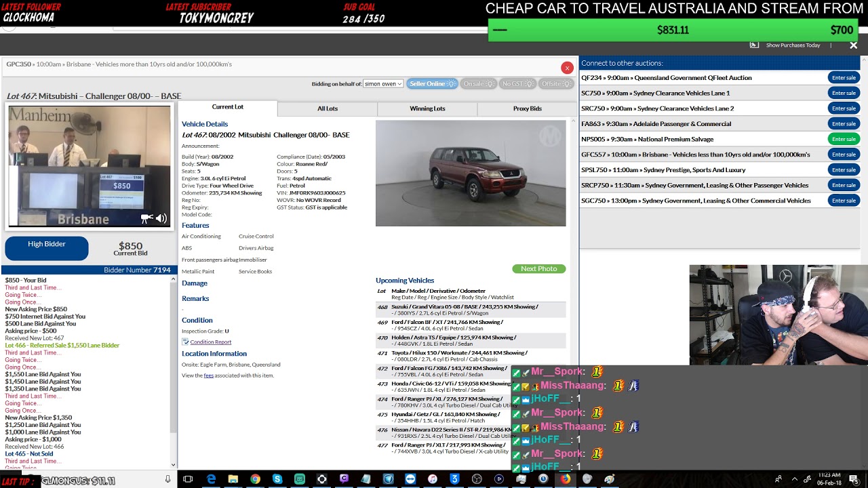The width and height of the screenshot is (868, 488).
Task: Click the green donation goal progress bar
Action: 673,30
